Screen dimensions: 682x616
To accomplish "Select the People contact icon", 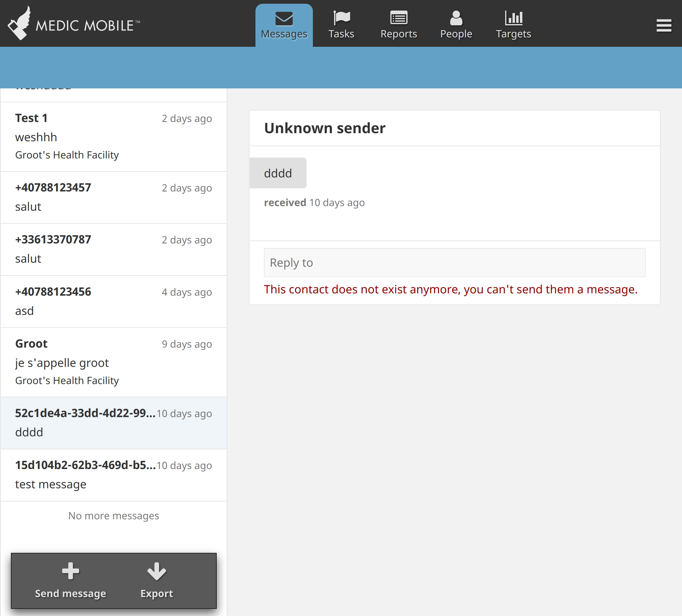I will tap(456, 19).
